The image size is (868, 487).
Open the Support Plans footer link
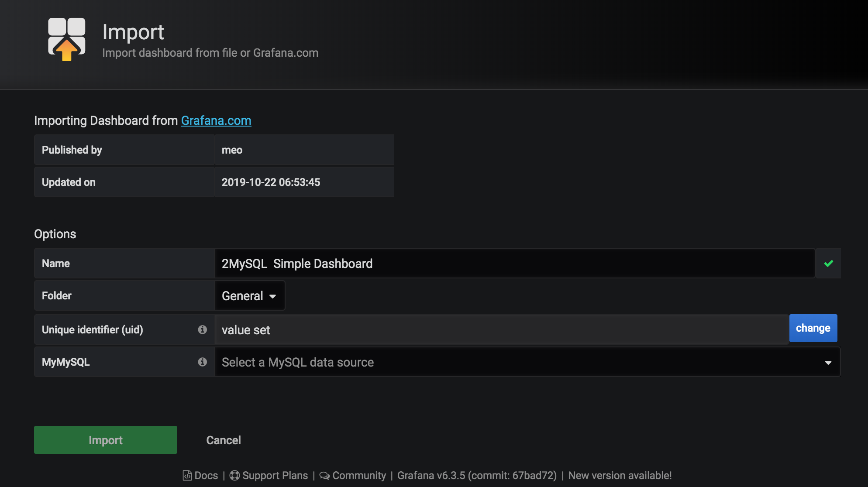click(x=269, y=475)
